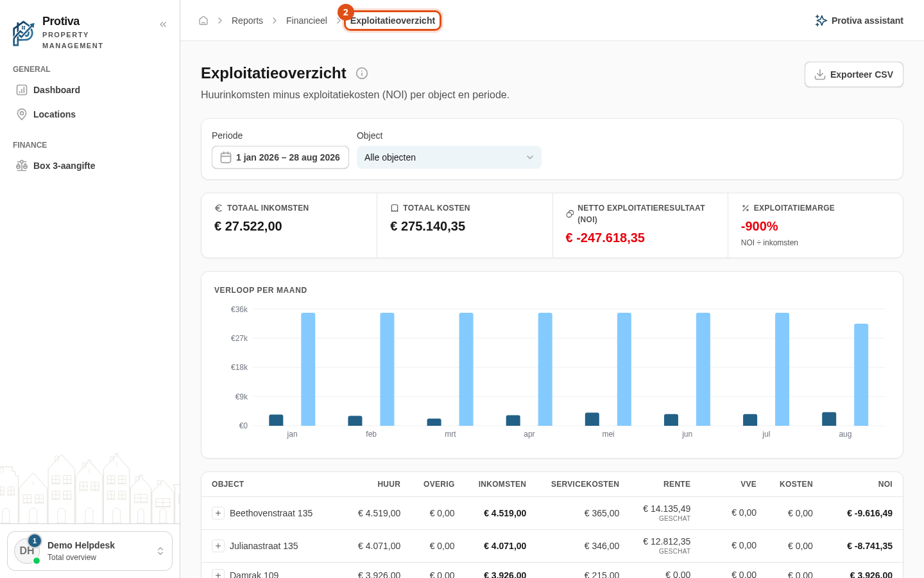Go to the Reports breadcrumb
Screen dimensions: 924x578
(247, 21)
